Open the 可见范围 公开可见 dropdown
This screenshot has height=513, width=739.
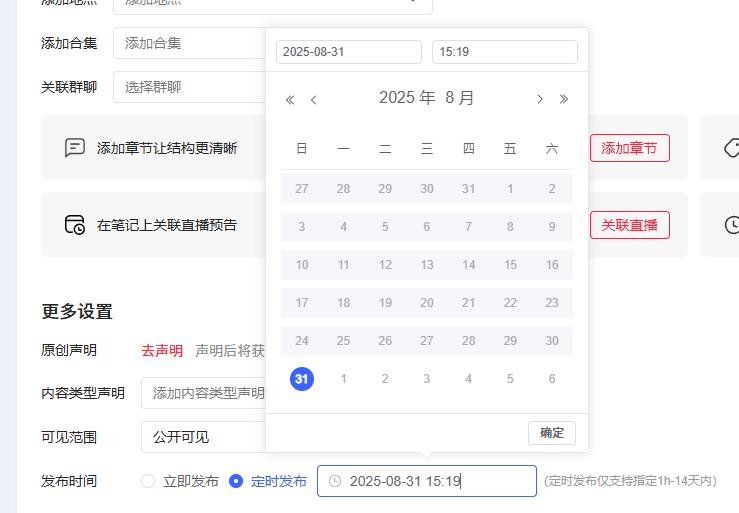tap(204, 437)
